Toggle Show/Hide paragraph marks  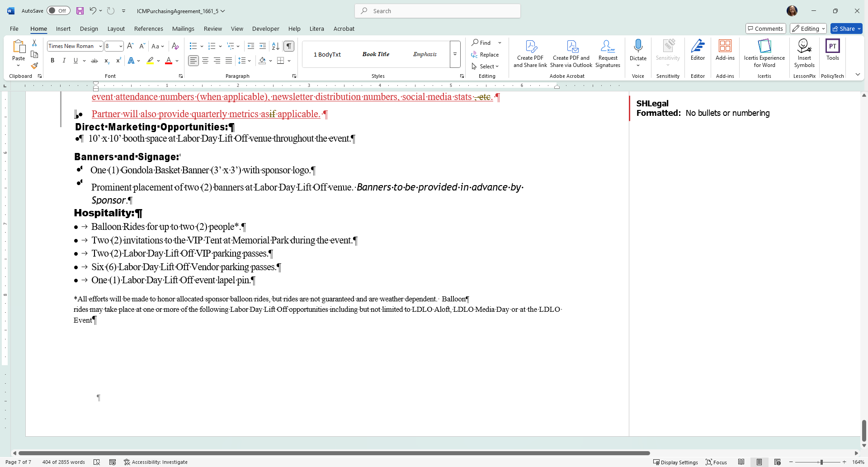[289, 46]
